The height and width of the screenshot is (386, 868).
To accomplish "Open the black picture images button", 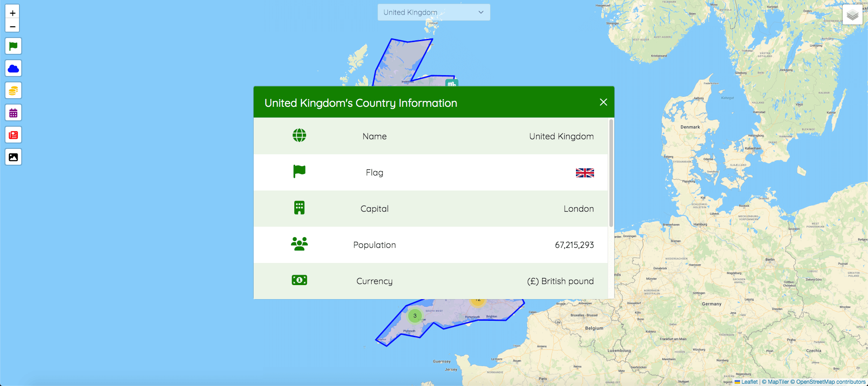I will (x=14, y=157).
